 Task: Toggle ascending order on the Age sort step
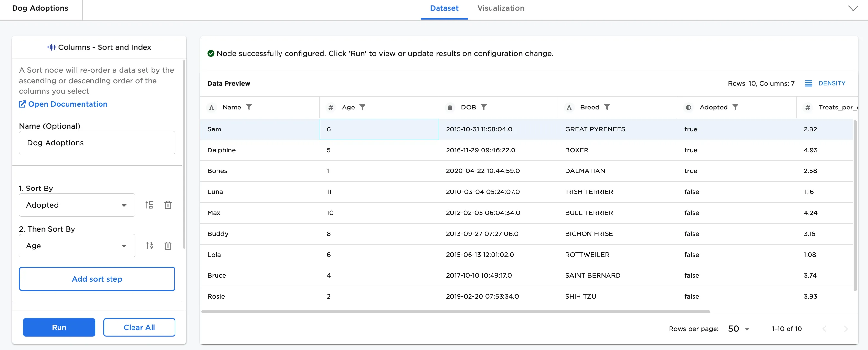[150, 246]
